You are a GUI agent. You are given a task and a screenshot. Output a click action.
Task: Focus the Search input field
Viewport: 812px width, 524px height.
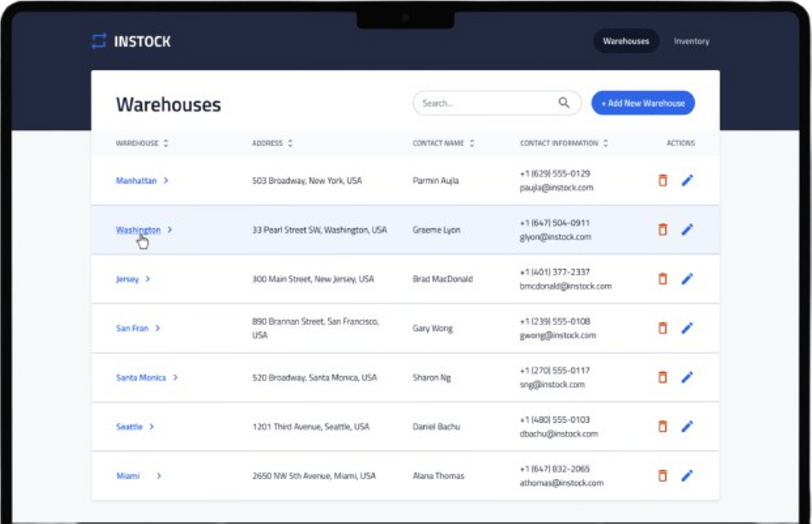(x=497, y=103)
